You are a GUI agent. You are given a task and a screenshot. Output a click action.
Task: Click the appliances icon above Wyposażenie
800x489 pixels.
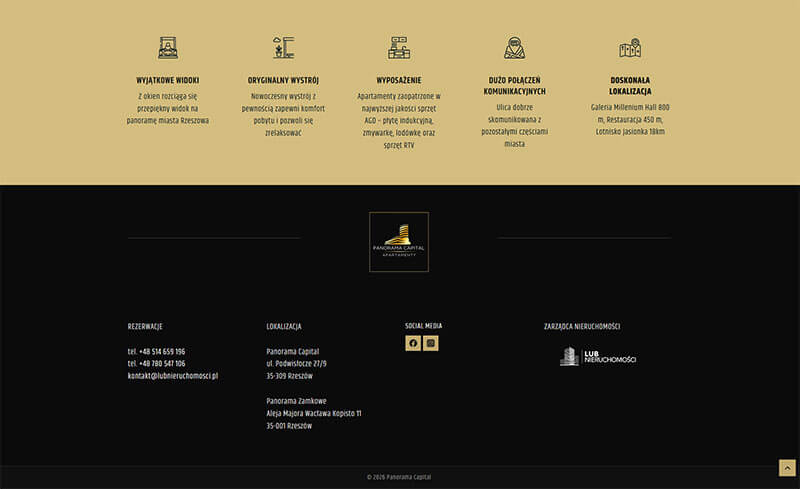point(399,47)
